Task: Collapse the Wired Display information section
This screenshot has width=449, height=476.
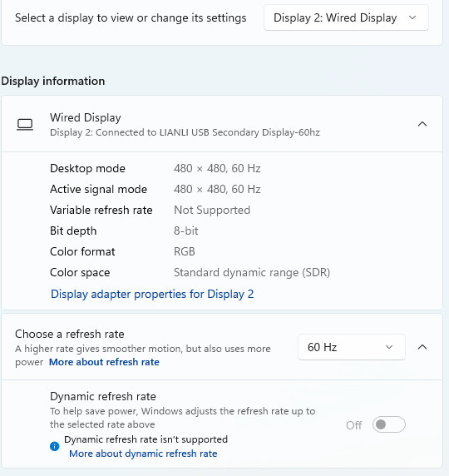Action: [x=422, y=124]
